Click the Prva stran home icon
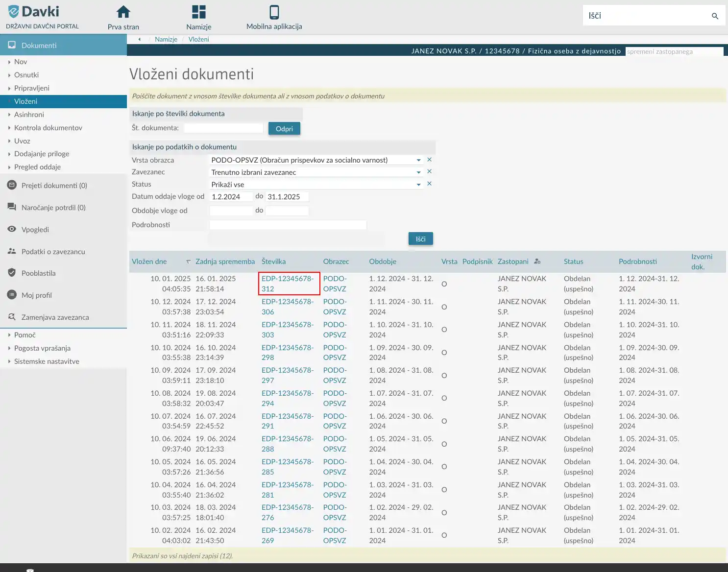 [123, 12]
